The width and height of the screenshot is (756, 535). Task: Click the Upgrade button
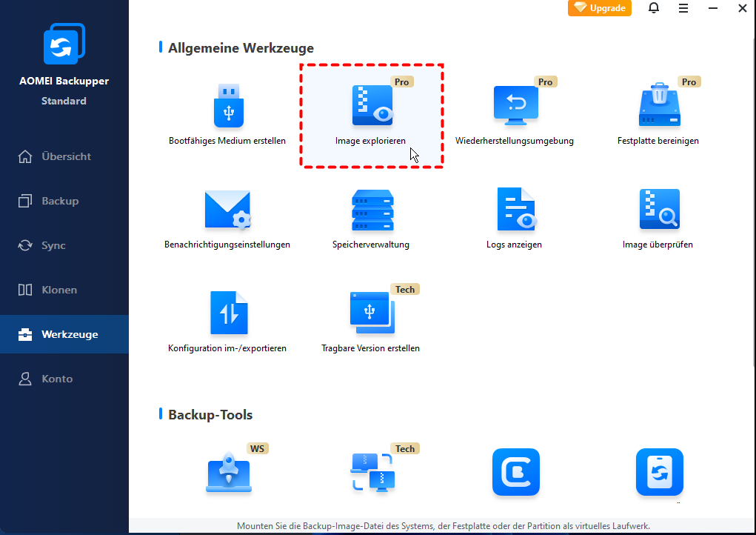pos(599,8)
